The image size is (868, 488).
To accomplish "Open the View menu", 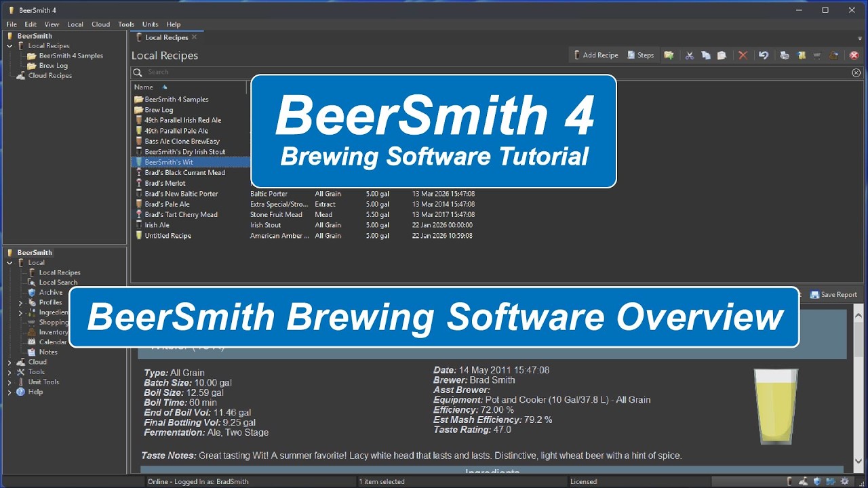I will point(52,24).
